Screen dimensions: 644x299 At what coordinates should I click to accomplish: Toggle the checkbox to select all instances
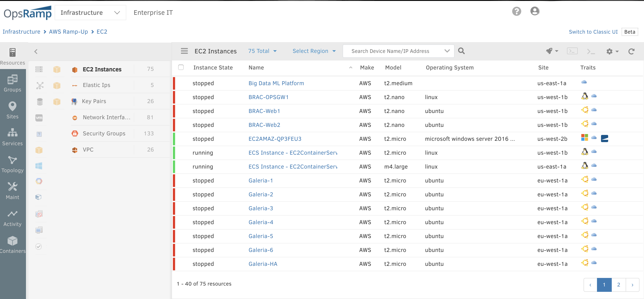pyautogui.click(x=181, y=67)
